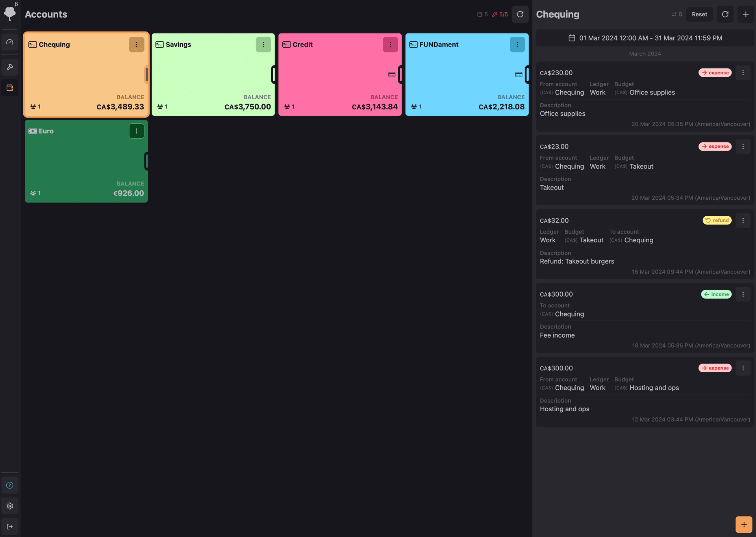The height and width of the screenshot is (537, 756).
Task: Click the refund tag on CA$32.00 transaction
Action: [717, 220]
